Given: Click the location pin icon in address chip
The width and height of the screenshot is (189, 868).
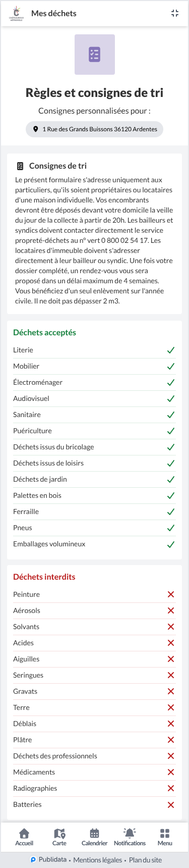Looking at the screenshot, I should click(x=35, y=129).
